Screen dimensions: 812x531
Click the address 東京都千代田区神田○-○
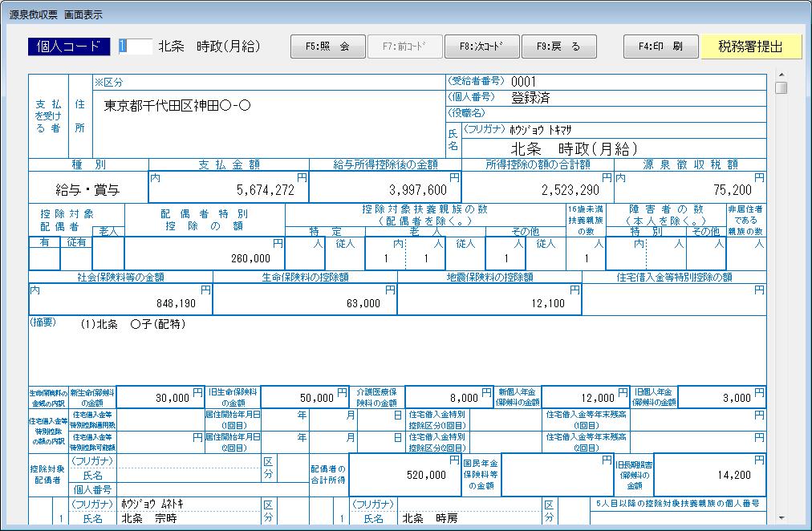pyautogui.click(x=178, y=106)
